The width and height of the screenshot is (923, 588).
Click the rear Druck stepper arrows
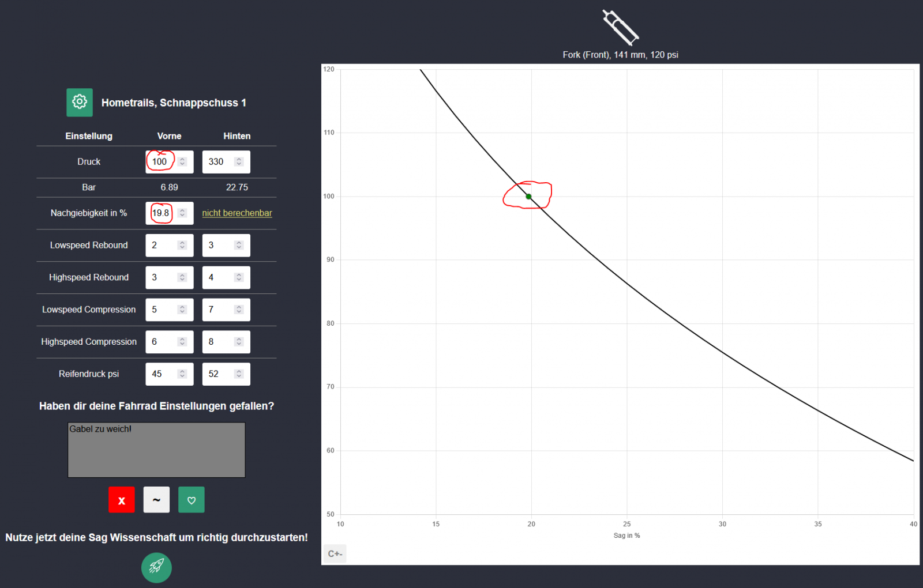239,162
